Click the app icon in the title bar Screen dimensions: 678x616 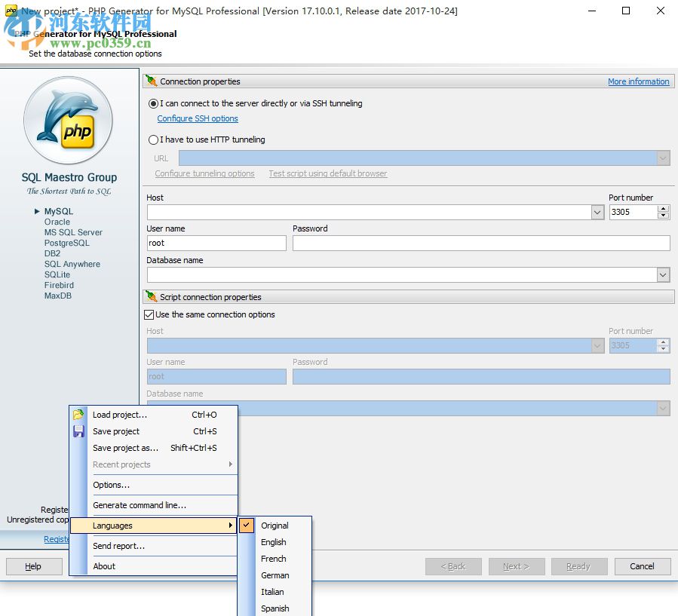pos(11,11)
